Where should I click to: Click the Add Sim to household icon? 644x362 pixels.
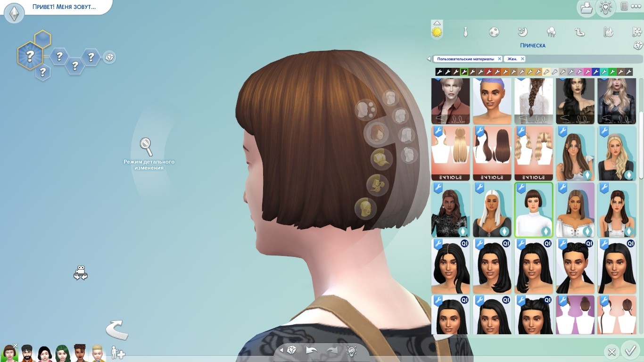point(117,353)
